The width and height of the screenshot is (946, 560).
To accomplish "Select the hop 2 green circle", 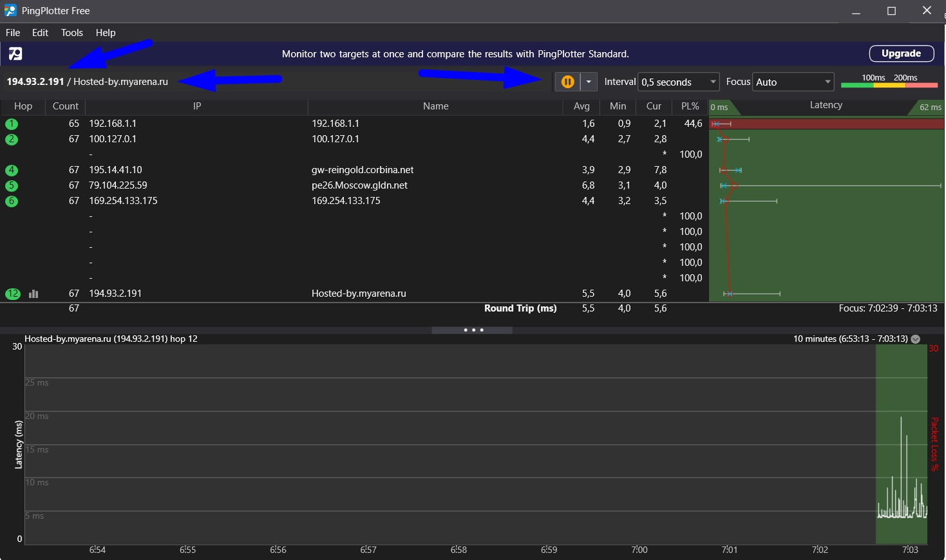I will (x=12, y=140).
